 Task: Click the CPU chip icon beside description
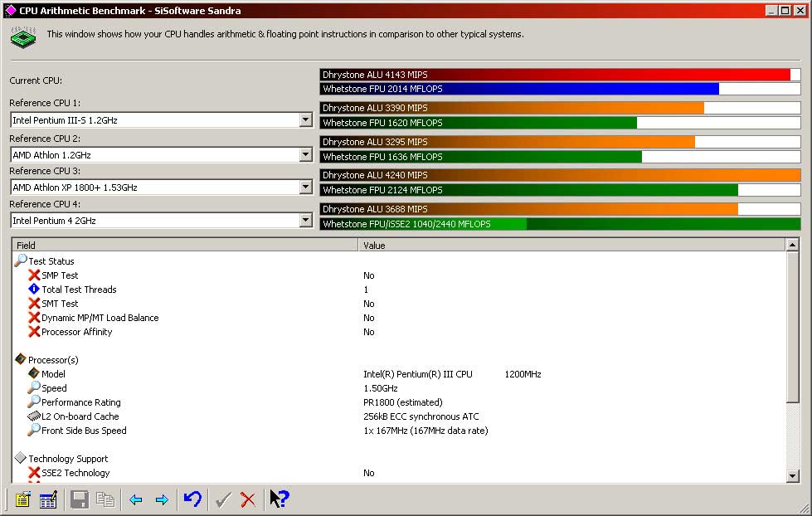[23, 37]
